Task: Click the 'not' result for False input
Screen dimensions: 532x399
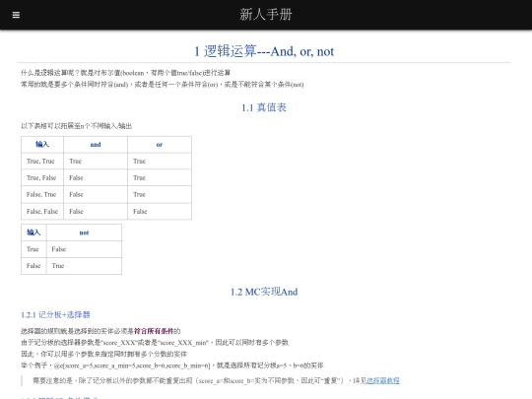Action: click(84, 266)
